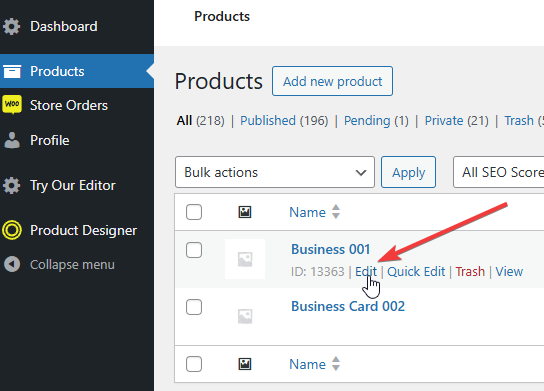The width and height of the screenshot is (544, 391).
Task: Move Business 001 to Trash
Action: click(x=470, y=271)
